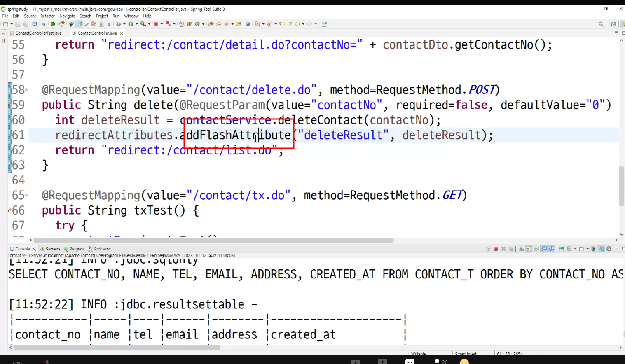Click the console horizontal scrollbar thumb
The width and height of the screenshot is (625, 364).
(x=116, y=348)
